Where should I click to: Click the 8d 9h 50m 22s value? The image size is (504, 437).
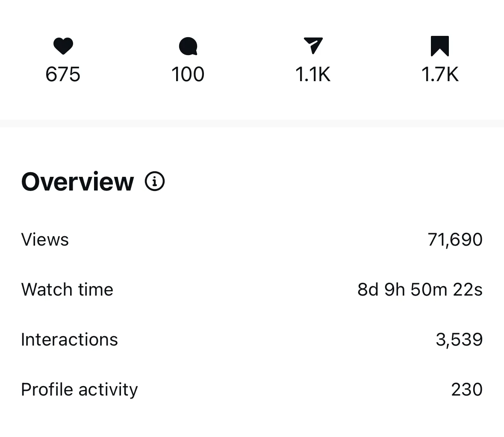[420, 290]
